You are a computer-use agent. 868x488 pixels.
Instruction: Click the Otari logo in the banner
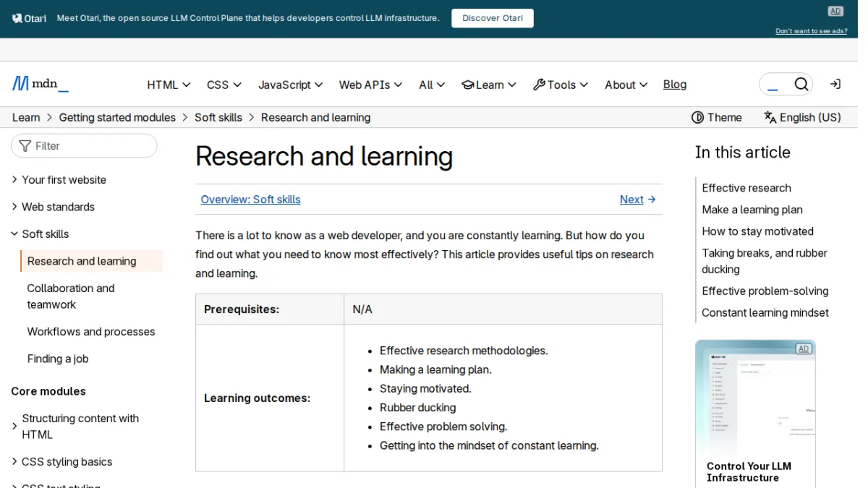click(30, 18)
